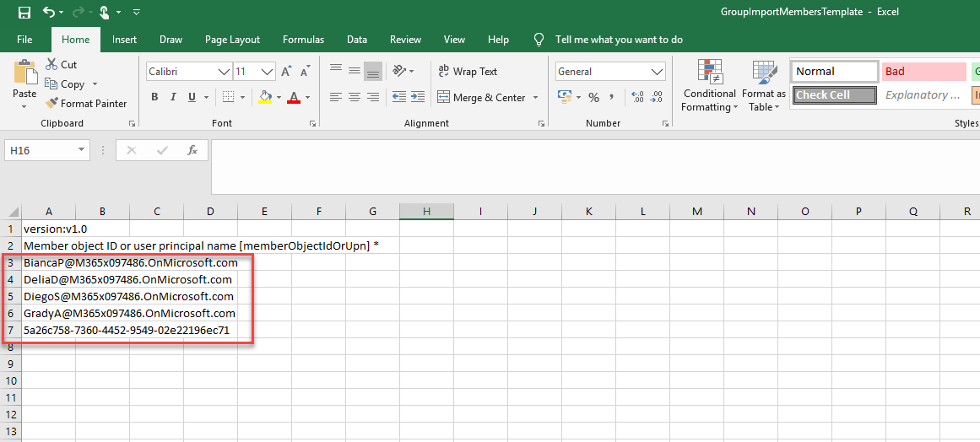980x442 pixels.
Task: Apply yellow Fill Color bucket
Action: 265,97
